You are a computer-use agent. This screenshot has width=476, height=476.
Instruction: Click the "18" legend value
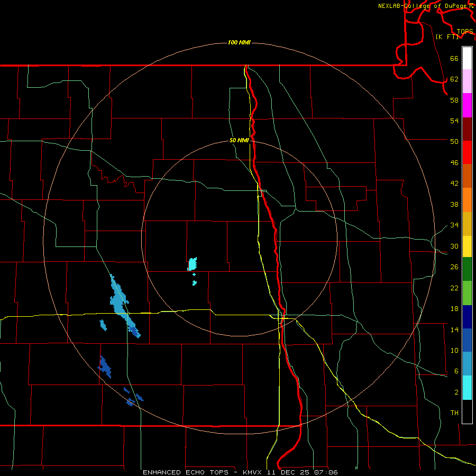(454, 309)
